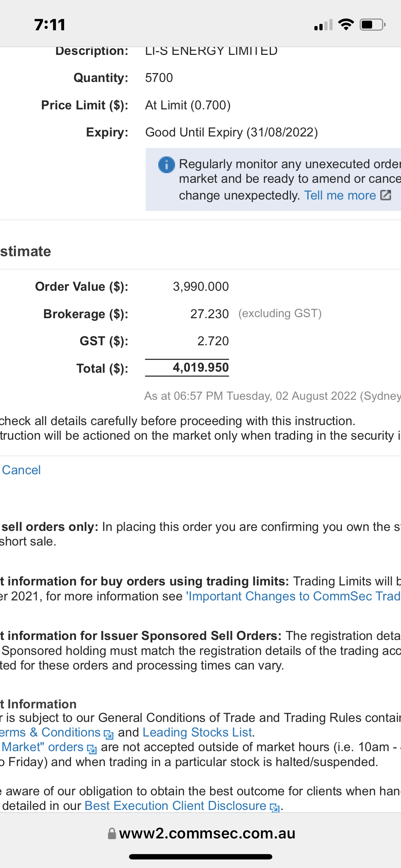The height and width of the screenshot is (868, 401).
Task: Open the Best Execution Client Disclosure link
Action: click(175, 806)
